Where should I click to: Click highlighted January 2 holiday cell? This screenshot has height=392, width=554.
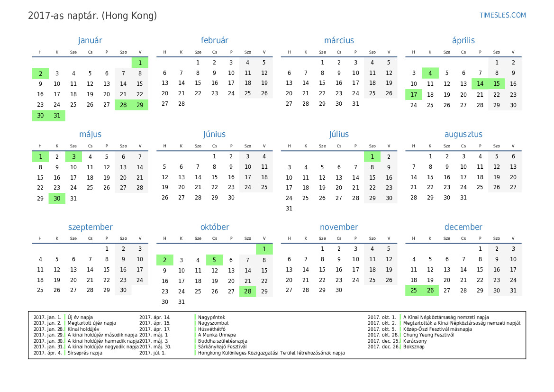[x=40, y=73]
